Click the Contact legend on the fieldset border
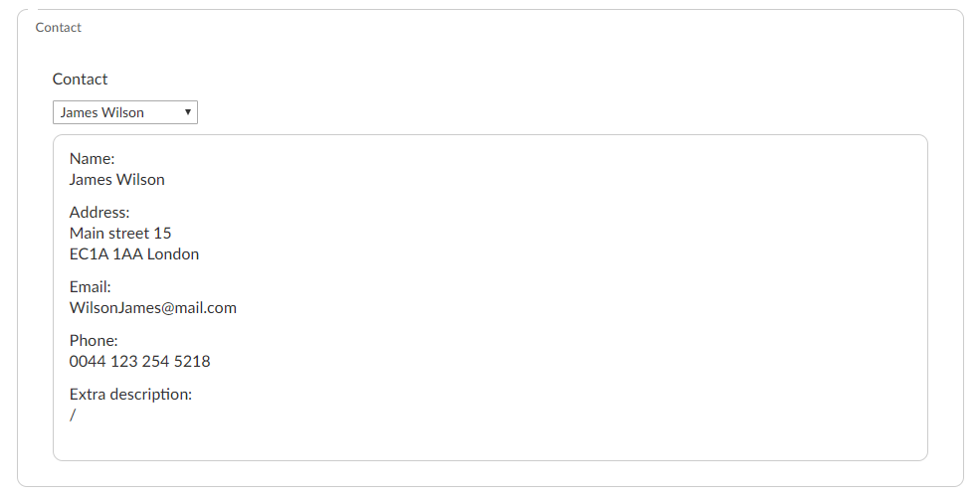 59,28
